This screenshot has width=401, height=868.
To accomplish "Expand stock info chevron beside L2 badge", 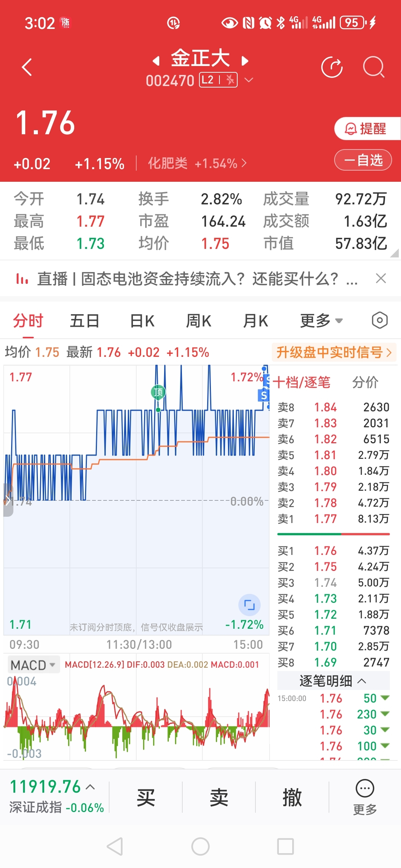I will coord(249,80).
